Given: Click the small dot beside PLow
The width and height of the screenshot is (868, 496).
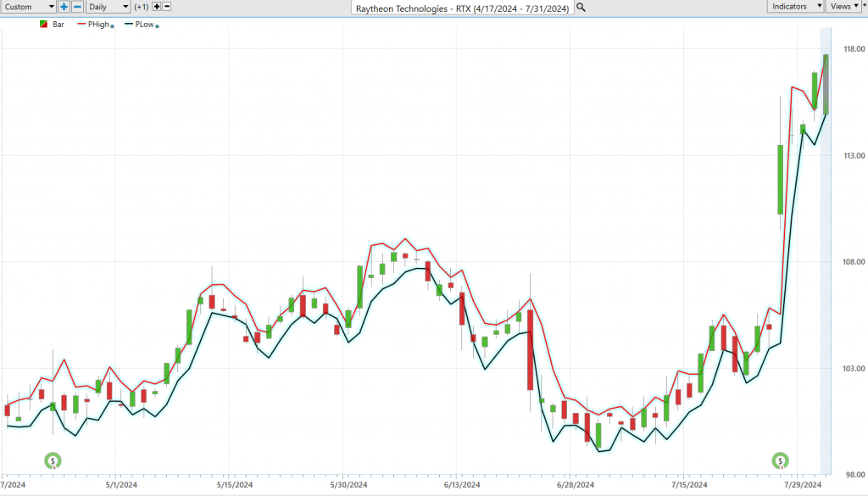Looking at the screenshot, I should (x=159, y=26).
